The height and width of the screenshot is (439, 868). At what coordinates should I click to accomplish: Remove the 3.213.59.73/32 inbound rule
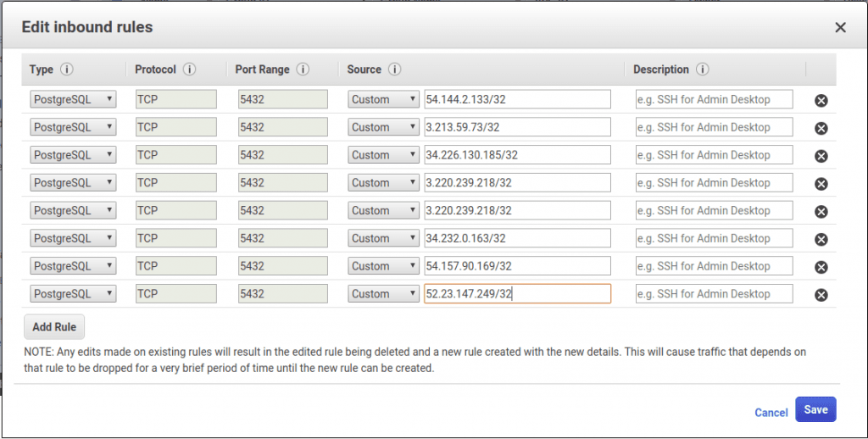(x=821, y=129)
